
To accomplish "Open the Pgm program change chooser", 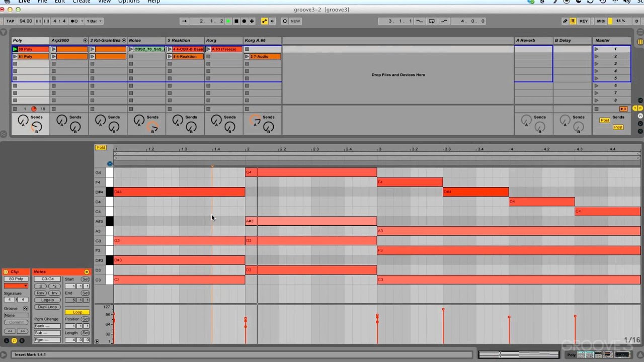I will [47, 340].
